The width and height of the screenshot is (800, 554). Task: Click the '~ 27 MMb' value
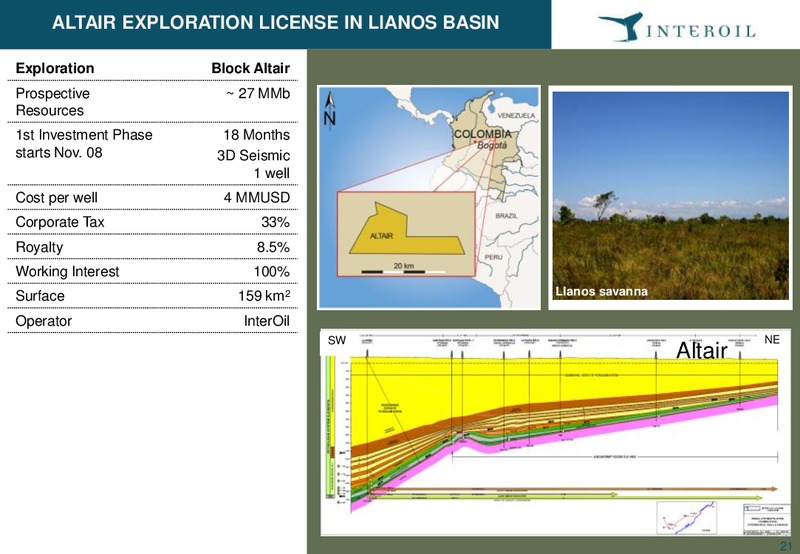coord(258,93)
